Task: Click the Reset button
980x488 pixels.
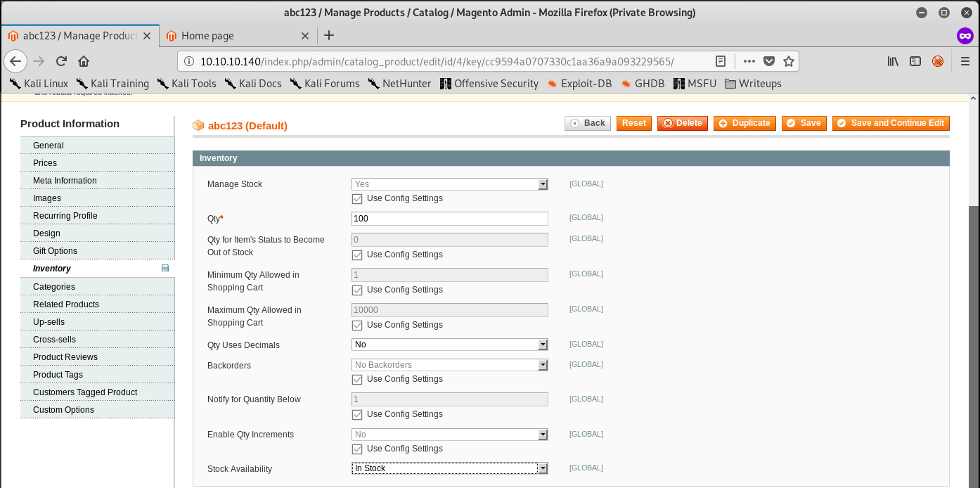Action: pos(634,123)
